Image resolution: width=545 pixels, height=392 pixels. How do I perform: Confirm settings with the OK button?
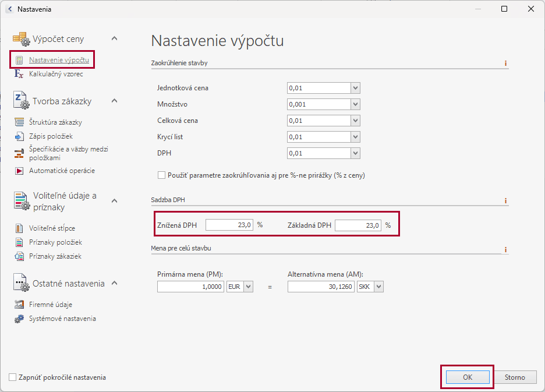click(x=467, y=377)
